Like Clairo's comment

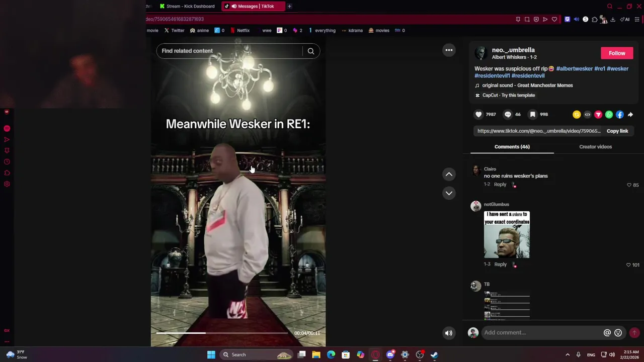629,185
